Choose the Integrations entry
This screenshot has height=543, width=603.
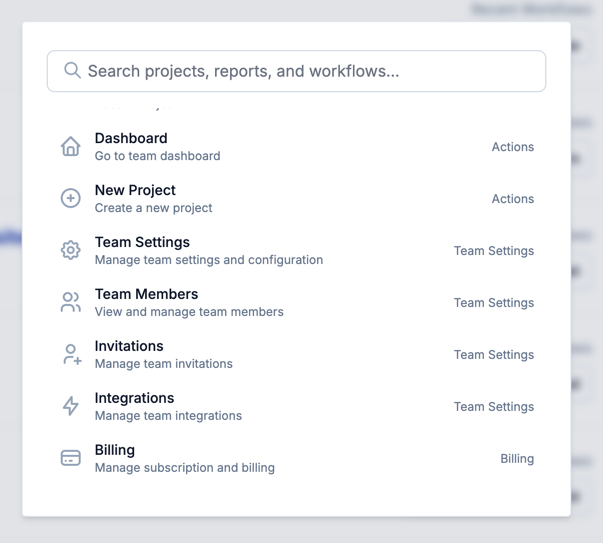point(134,399)
